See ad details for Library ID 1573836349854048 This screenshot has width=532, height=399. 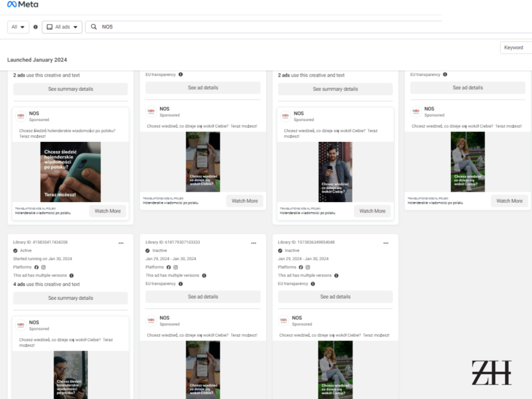pyautogui.click(x=335, y=297)
